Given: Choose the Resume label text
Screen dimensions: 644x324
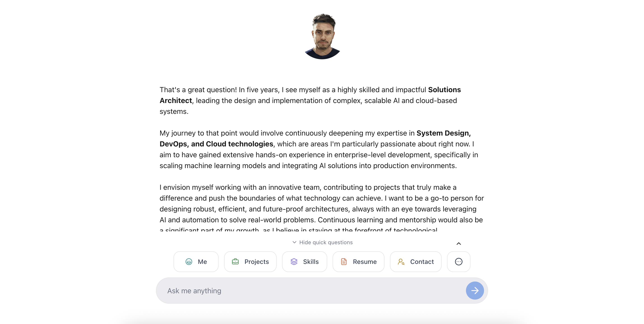Looking at the screenshot, I should point(364,262).
